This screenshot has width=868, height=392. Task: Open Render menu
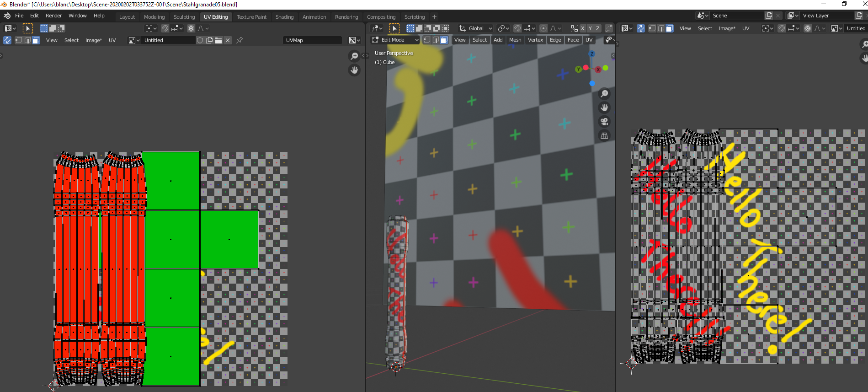(53, 16)
